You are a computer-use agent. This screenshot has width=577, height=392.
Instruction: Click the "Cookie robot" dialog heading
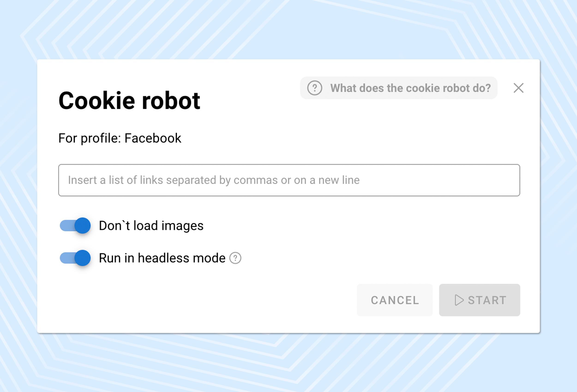pos(129,101)
